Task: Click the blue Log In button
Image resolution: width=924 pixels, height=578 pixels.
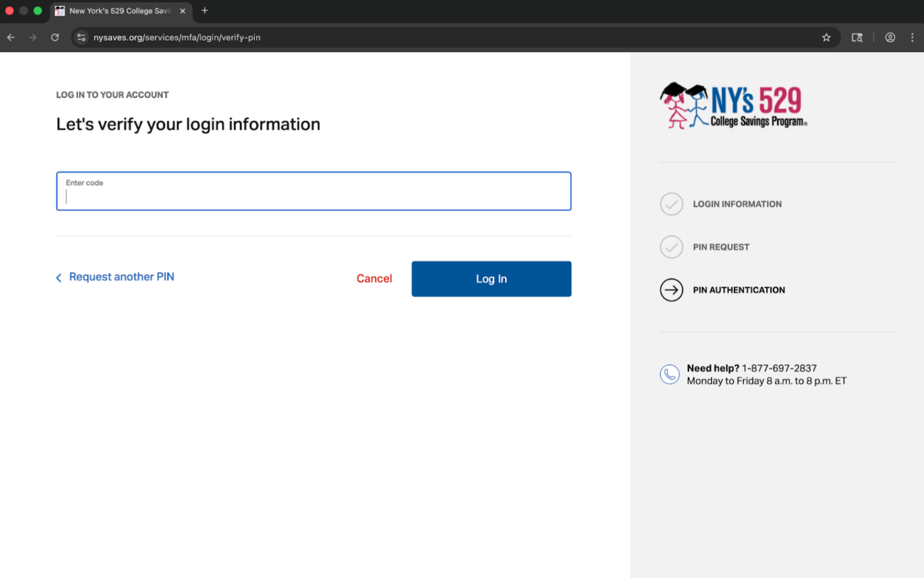Action: click(x=491, y=279)
